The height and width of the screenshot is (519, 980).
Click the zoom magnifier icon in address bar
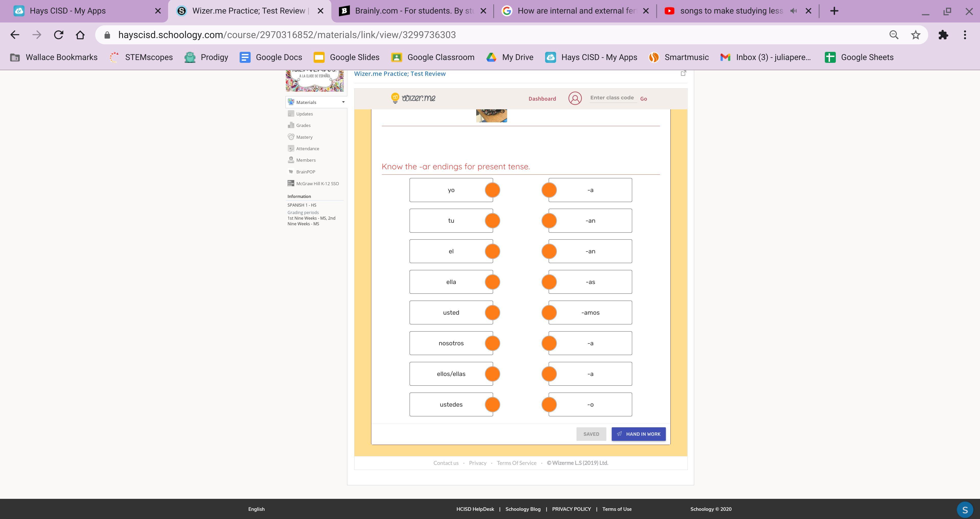point(894,35)
